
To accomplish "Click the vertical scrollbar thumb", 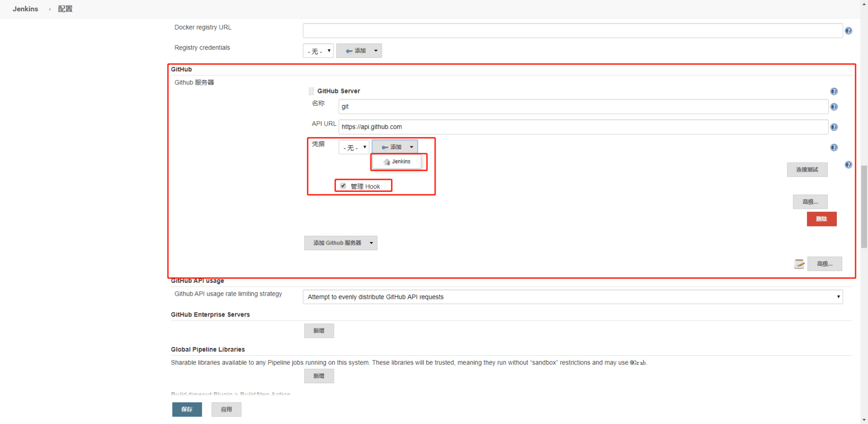I will click(864, 207).
